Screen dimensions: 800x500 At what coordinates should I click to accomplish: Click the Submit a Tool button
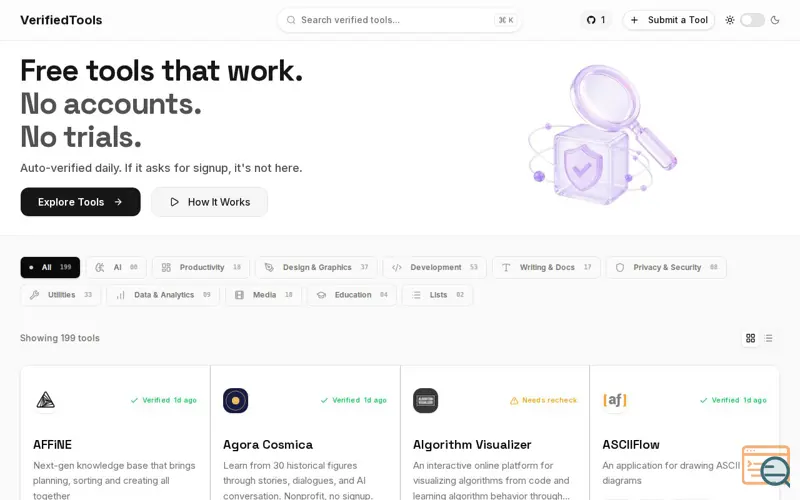coord(668,20)
